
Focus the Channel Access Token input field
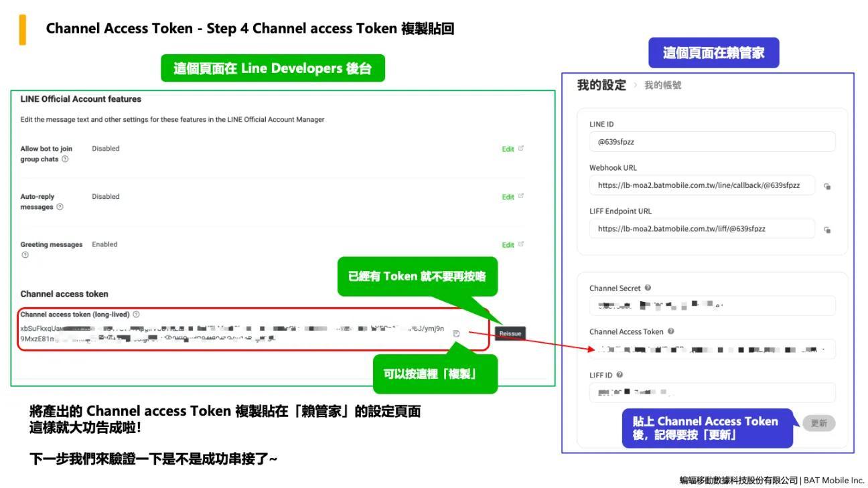712,349
